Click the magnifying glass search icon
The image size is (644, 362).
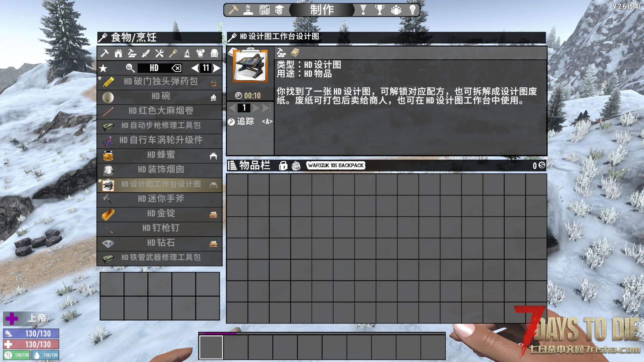pos(130,68)
